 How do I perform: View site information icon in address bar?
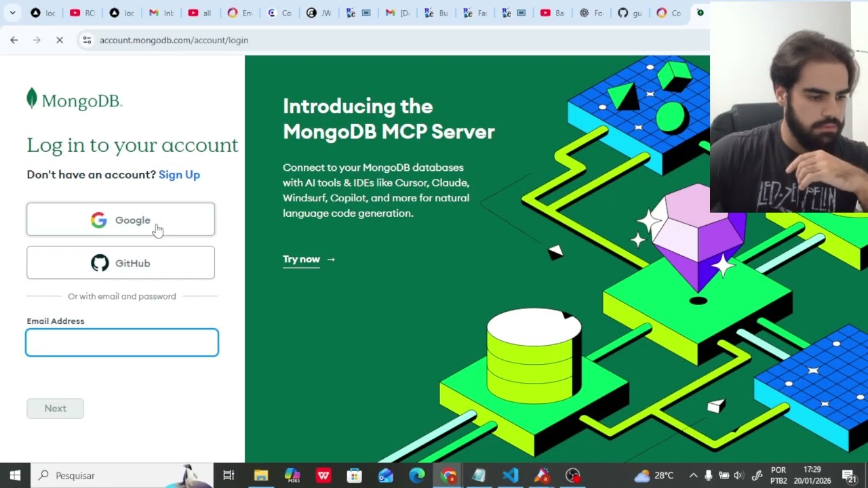[x=87, y=40]
